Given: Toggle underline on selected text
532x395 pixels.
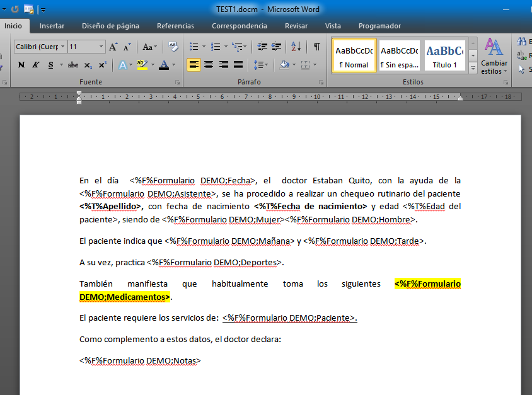Looking at the screenshot, I should tap(50, 64).
